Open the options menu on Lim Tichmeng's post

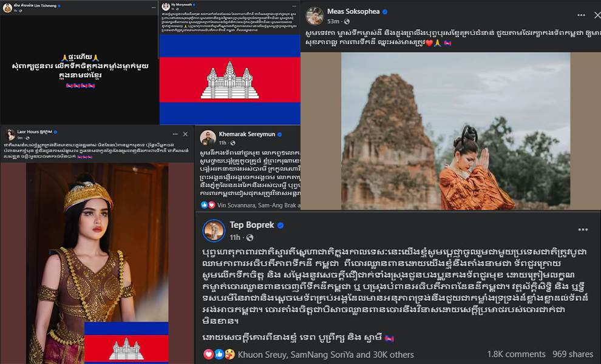point(154,7)
